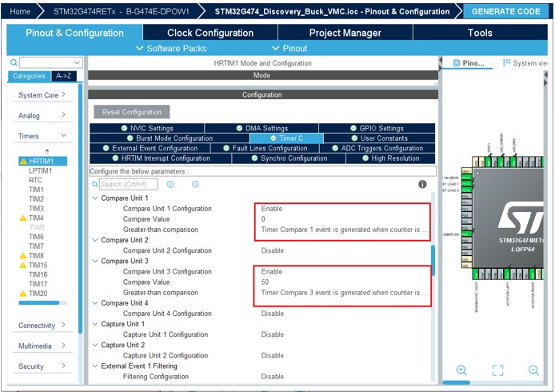Open the High Resolution tab
This screenshot has width=555, height=392.
tap(390, 158)
